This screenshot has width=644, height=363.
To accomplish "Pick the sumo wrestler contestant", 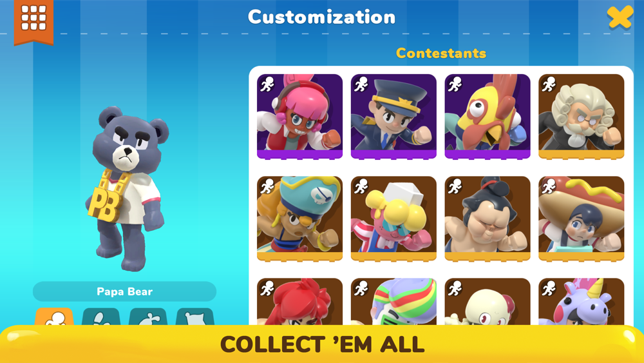I will coord(487,219).
